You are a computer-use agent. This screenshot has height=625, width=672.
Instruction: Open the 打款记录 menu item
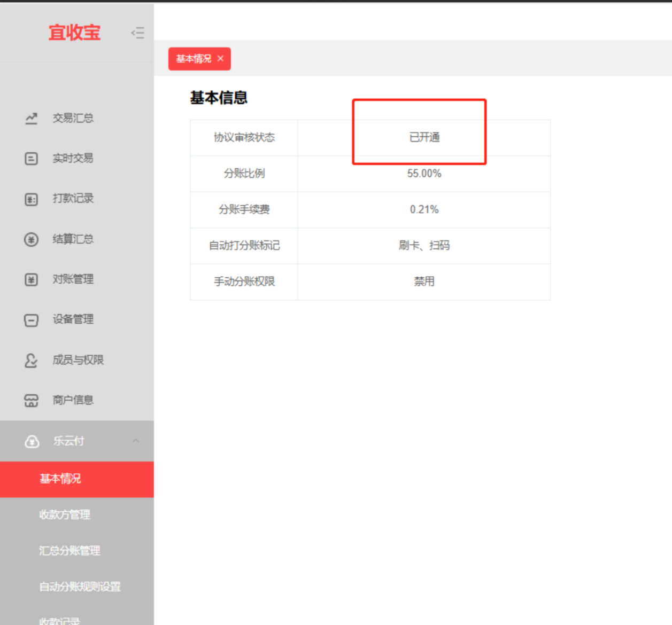click(77, 198)
